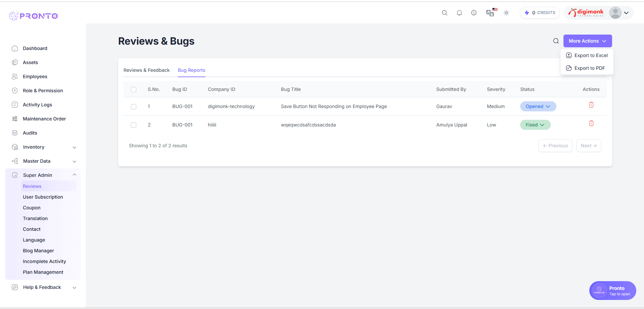The height and width of the screenshot is (309, 644).
Task: Open the 'Opened' status dropdown
Action: [538, 106]
